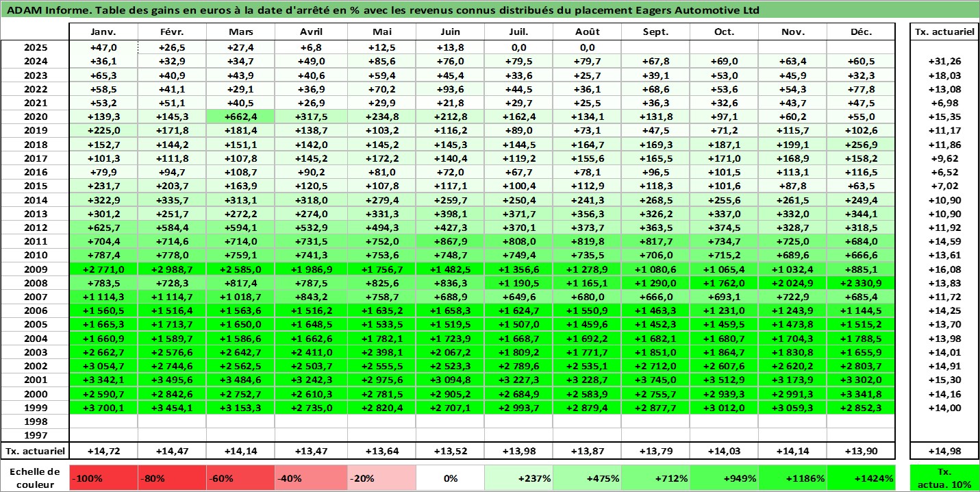Click the 'Juin' column header

(450, 32)
